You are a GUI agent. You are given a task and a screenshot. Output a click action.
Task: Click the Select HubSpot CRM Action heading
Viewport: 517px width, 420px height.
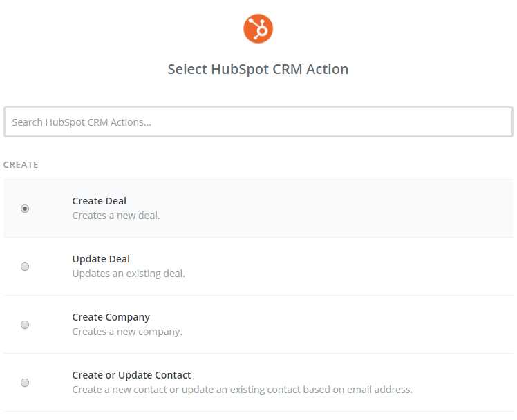[x=258, y=69]
